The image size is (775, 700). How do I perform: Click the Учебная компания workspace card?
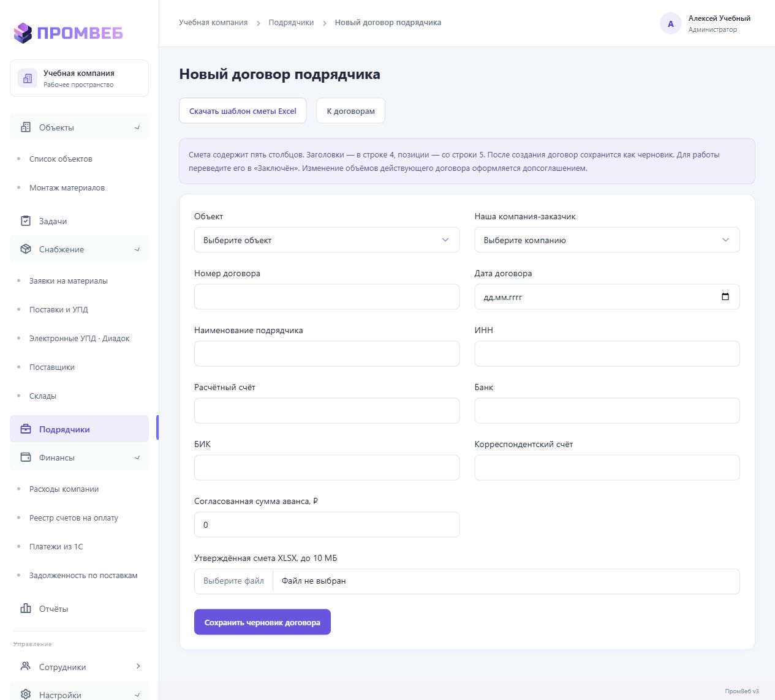79,78
